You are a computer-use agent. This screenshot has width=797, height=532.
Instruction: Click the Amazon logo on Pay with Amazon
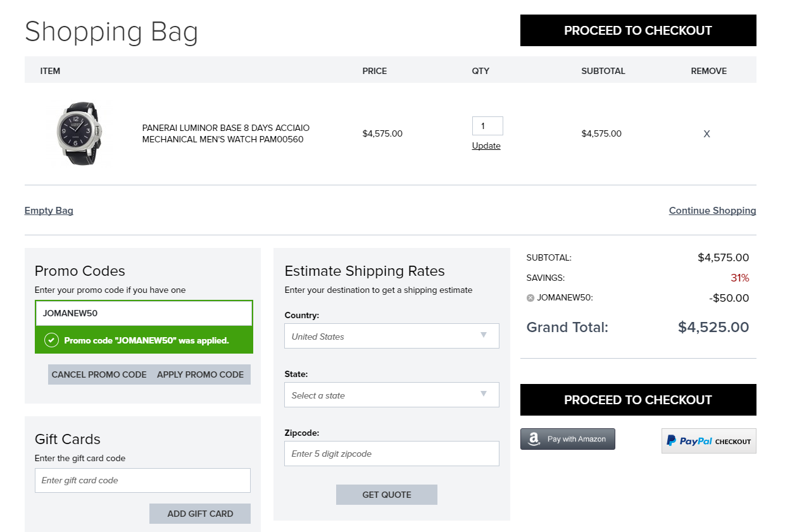(534, 439)
